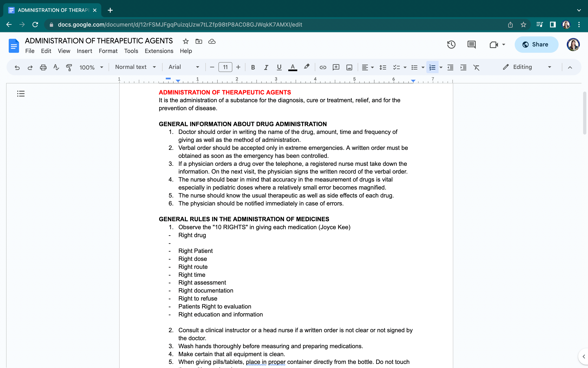The width and height of the screenshot is (588, 368).
Task: Open Google account avatar in Docs header
Action: tap(573, 45)
